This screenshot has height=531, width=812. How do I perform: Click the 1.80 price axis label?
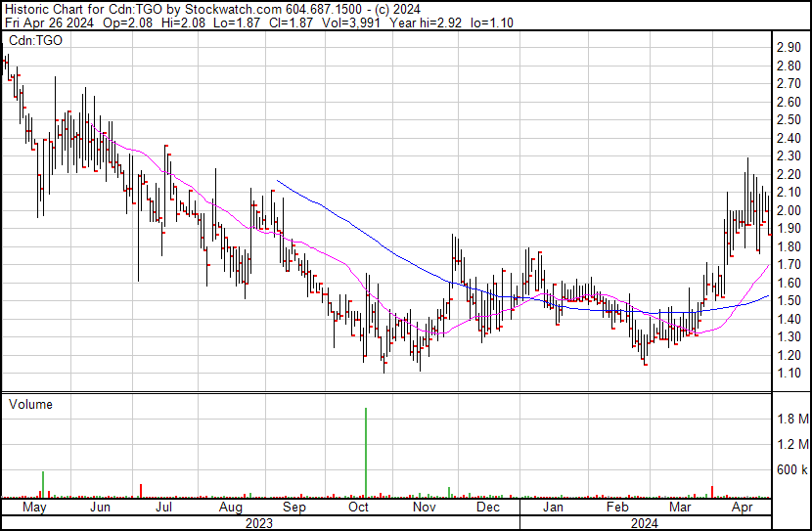point(789,246)
